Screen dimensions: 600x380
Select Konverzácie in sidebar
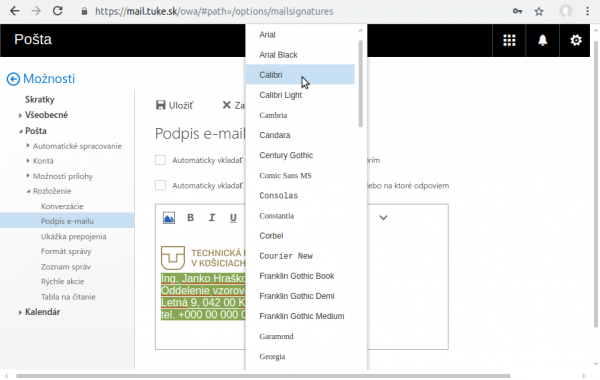(x=62, y=206)
